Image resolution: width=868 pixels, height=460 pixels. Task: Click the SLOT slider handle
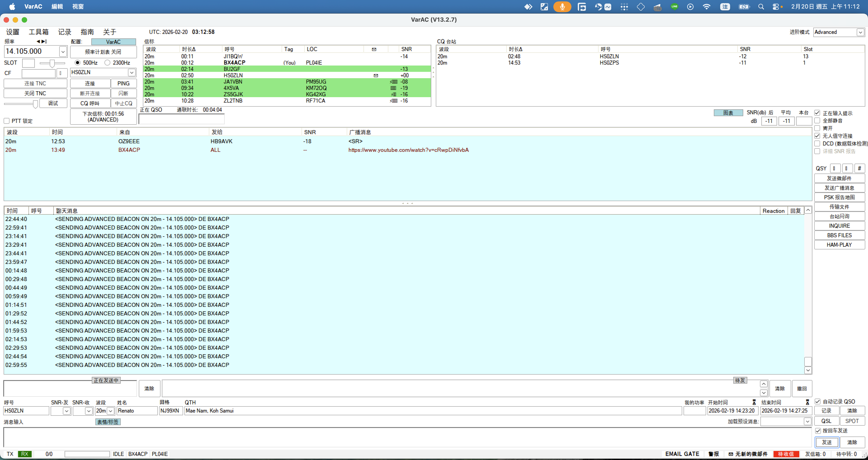52,63
